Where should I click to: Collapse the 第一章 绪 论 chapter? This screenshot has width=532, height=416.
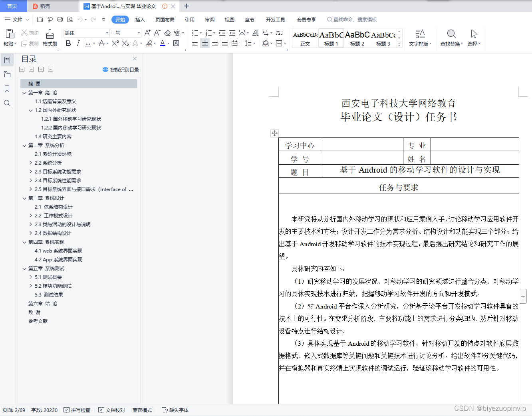click(24, 92)
